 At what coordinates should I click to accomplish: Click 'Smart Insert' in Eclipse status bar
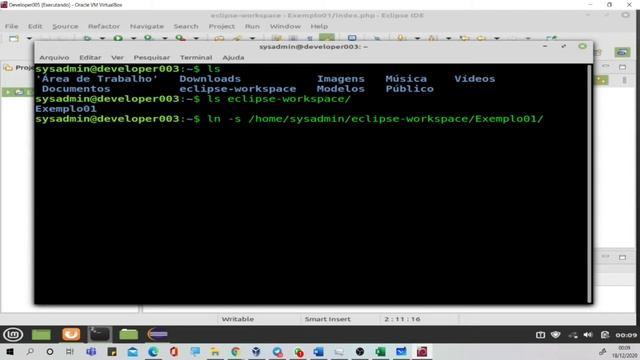click(327, 319)
